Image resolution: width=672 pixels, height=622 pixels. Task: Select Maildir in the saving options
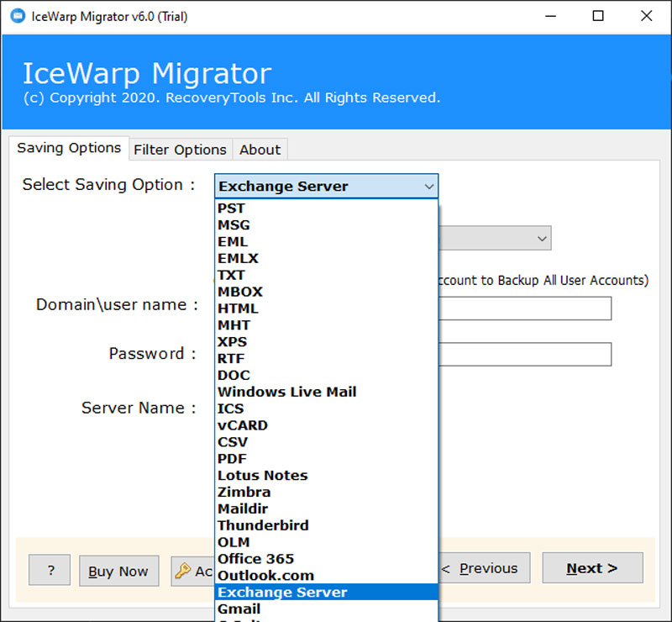point(326,509)
